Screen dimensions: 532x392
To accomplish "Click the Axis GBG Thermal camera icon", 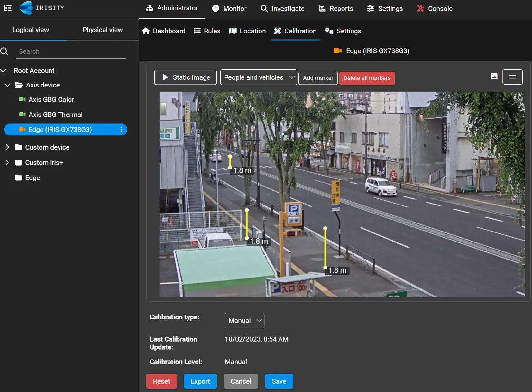I will [23, 114].
